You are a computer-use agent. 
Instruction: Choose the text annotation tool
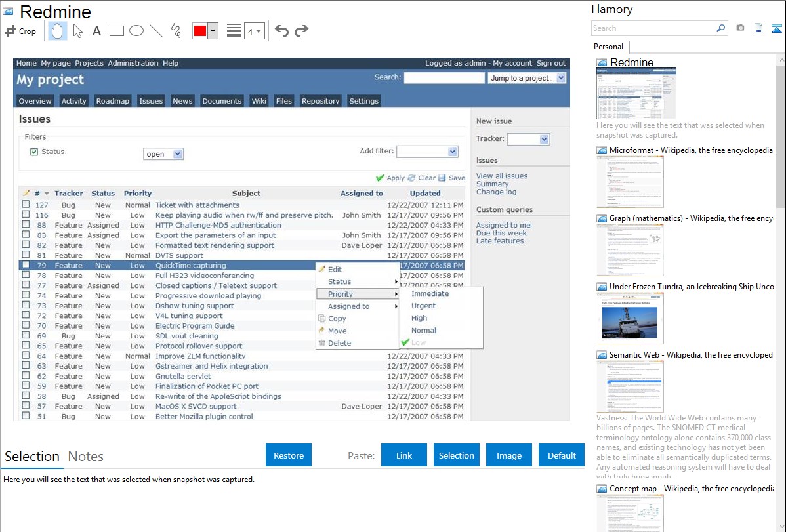[96, 31]
